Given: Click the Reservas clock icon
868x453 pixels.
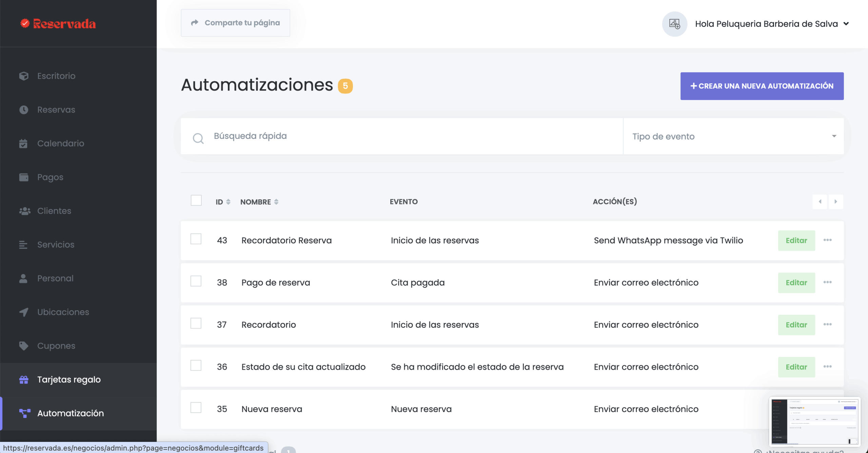Looking at the screenshot, I should coord(24,110).
